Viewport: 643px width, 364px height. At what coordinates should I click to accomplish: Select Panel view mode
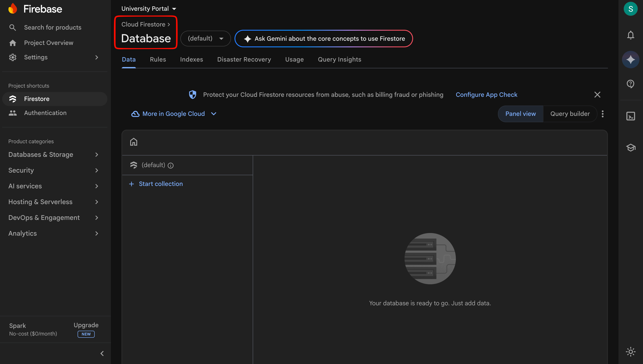520,114
